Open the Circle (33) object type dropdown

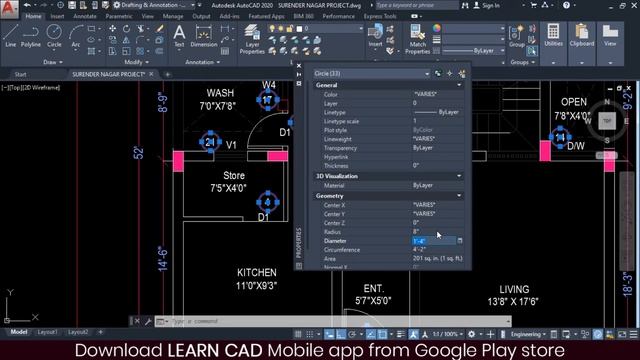point(371,73)
